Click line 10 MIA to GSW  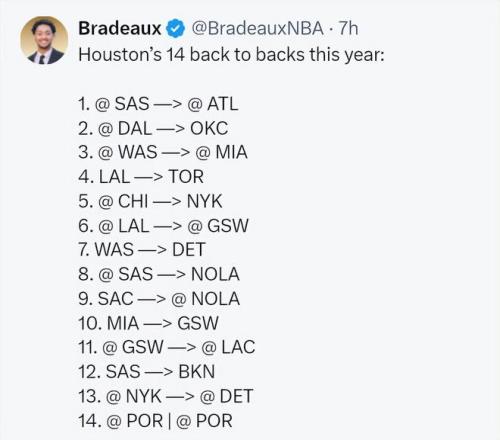[149, 323]
